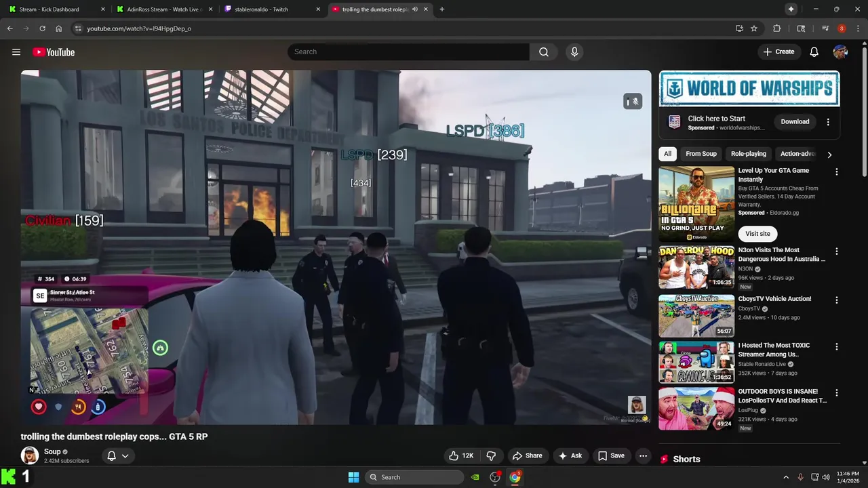Bookmark this page with the star
This screenshot has height=488, width=868.
754,28
